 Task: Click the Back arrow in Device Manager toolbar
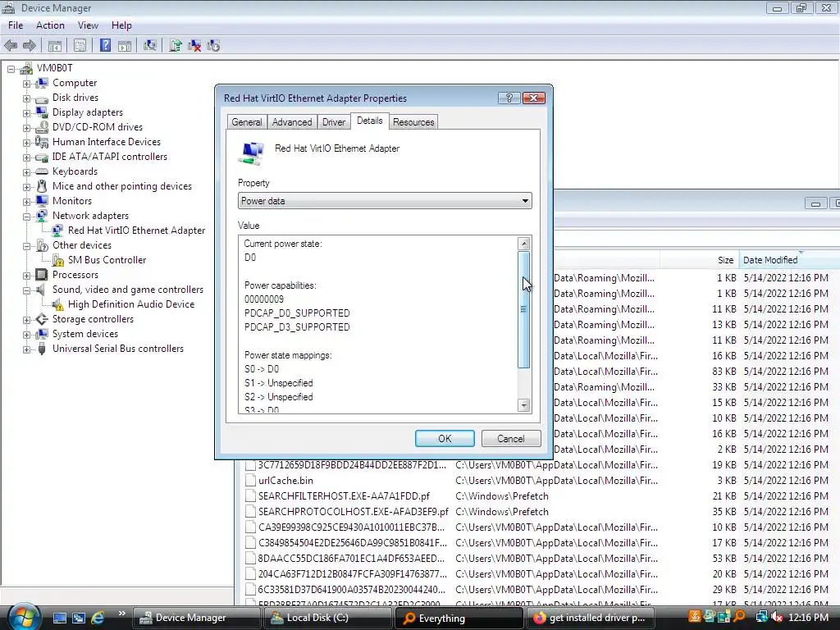[11, 46]
